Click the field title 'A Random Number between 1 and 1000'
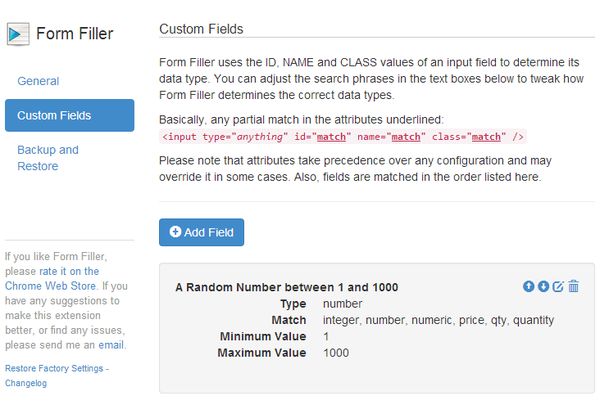This screenshot has width=600, height=405. pos(286,287)
